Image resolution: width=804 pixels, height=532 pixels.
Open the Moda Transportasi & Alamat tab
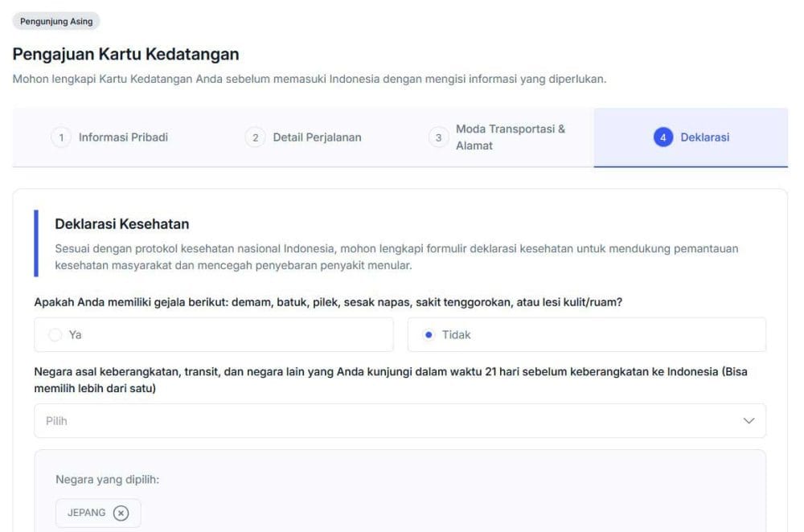coord(511,137)
